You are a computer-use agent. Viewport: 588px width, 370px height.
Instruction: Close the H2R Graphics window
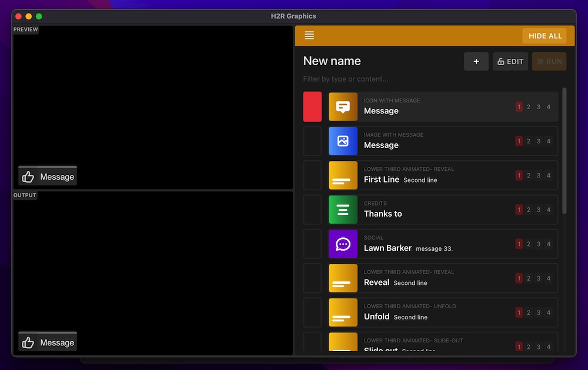(18, 16)
